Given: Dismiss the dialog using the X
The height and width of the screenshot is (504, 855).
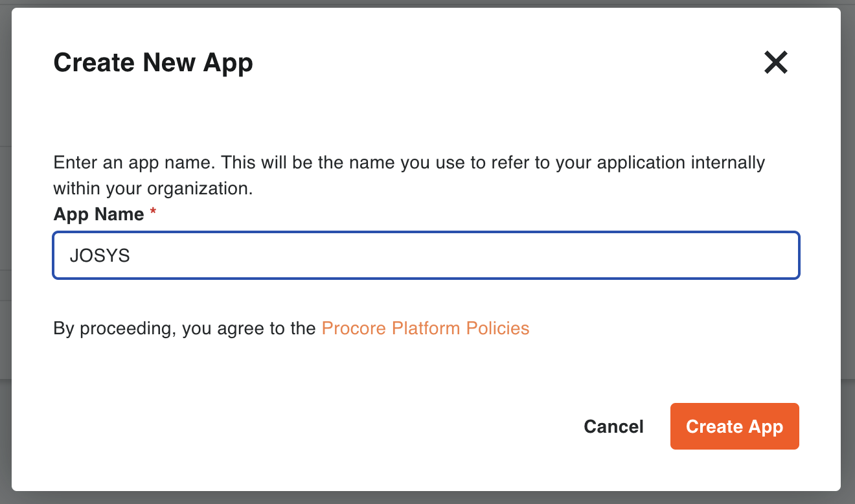Looking at the screenshot, I should [x=775, y=63].
